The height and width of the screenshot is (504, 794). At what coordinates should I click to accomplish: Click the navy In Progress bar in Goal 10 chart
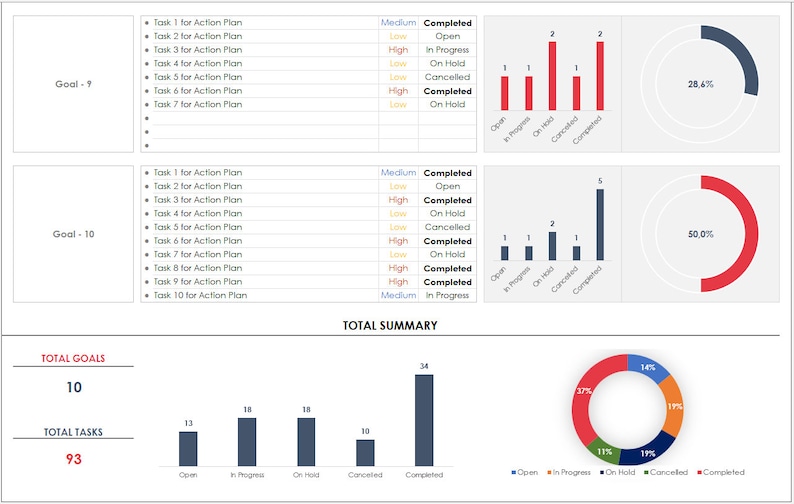(x=529, y=253)
